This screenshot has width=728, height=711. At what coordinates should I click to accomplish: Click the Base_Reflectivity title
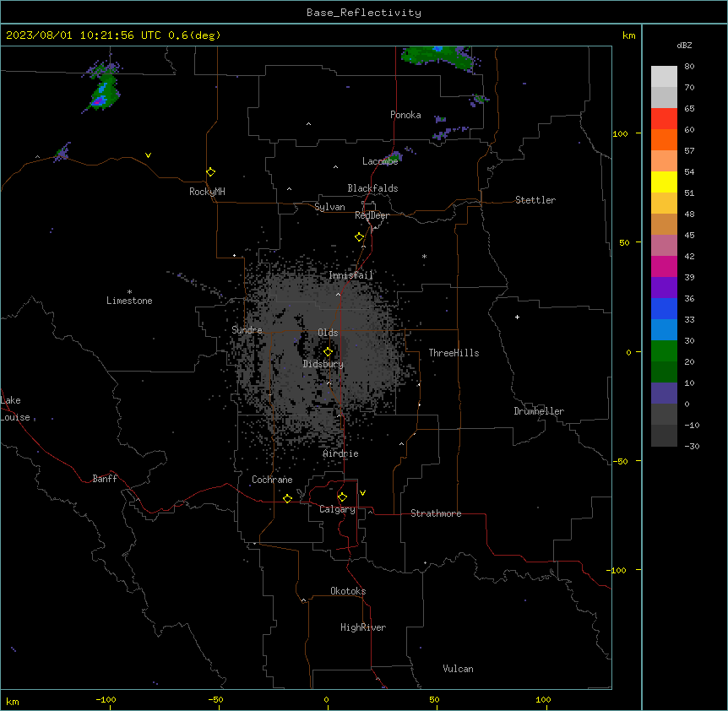coord(364,13)
